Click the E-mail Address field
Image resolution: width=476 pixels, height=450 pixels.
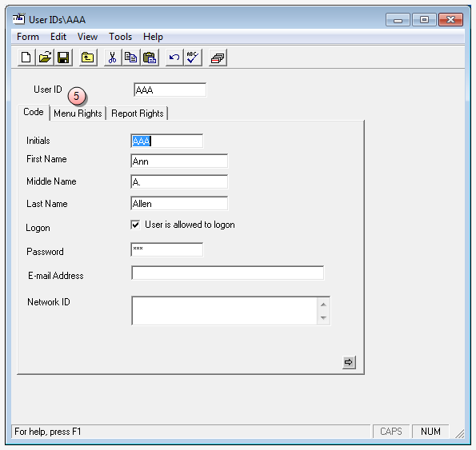227,273
